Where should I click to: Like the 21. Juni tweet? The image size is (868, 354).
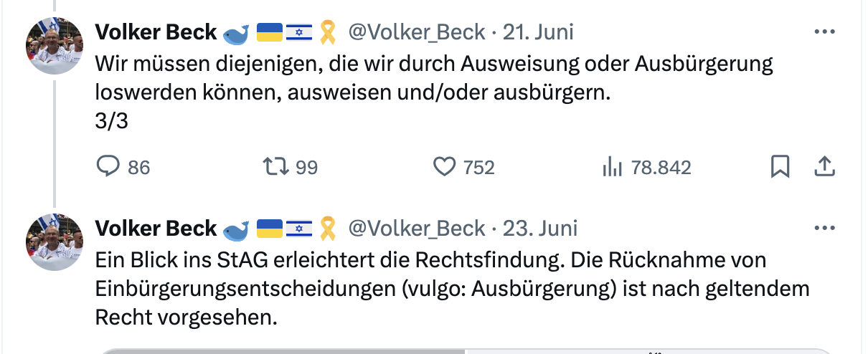coord(445,167)
